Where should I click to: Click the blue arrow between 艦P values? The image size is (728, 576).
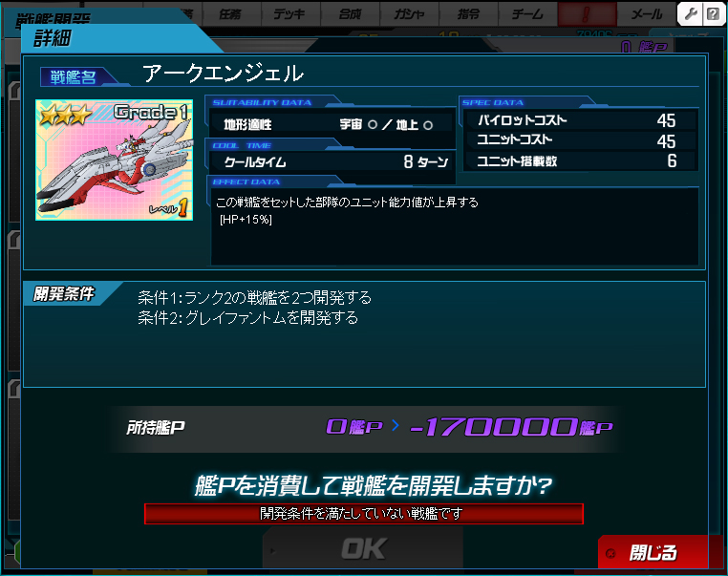click(396, 425)
